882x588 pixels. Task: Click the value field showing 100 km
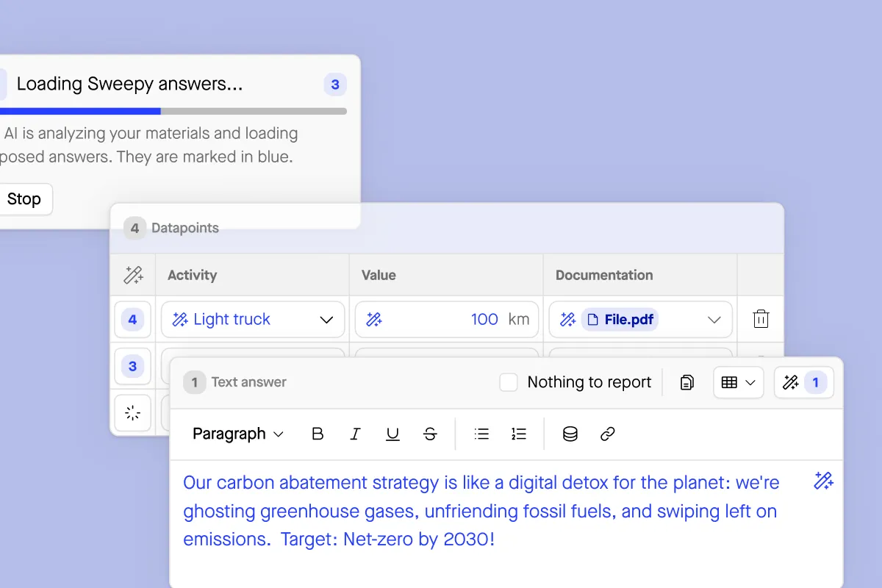(x=447, y=320)
